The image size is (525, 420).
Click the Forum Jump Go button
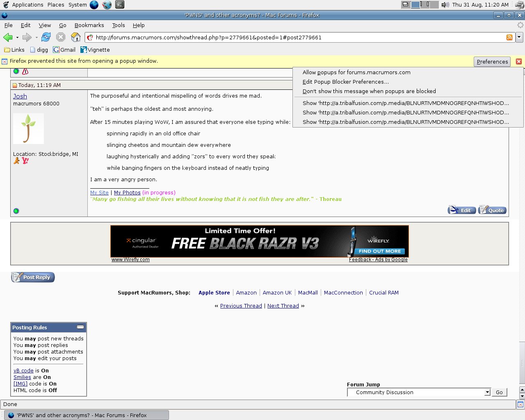click(499, 392)
